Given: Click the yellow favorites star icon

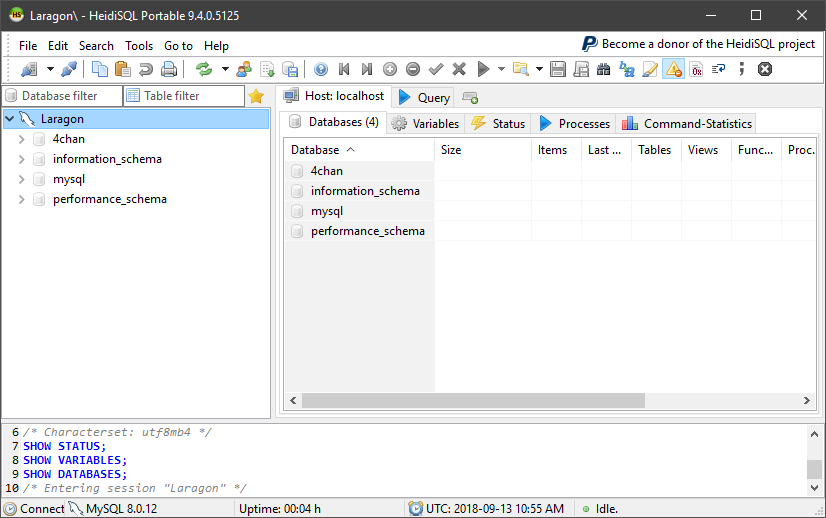Looking at the screenshot, I should click(x=256, y=96).
